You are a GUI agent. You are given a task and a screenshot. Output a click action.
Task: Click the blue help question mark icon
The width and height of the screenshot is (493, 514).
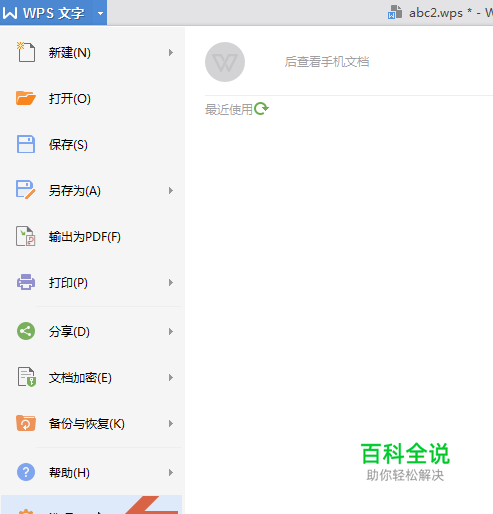[x=26, y=472]
